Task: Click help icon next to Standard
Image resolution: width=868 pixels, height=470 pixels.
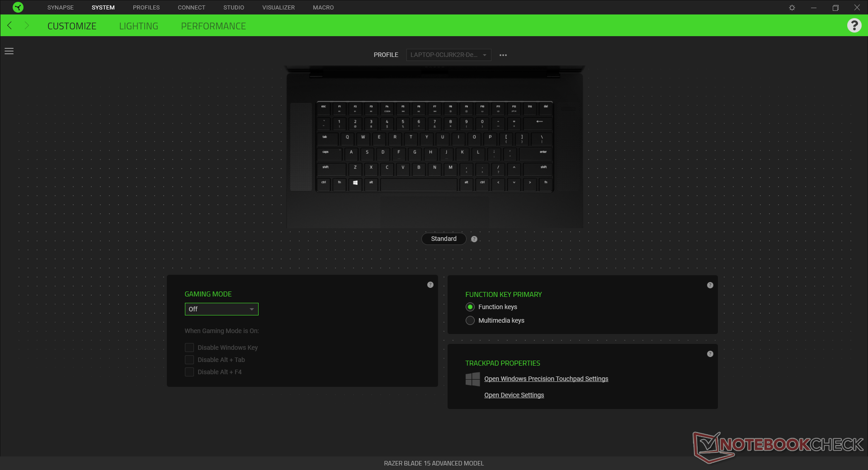Action: pyautogui.click(x=474, y=239)
